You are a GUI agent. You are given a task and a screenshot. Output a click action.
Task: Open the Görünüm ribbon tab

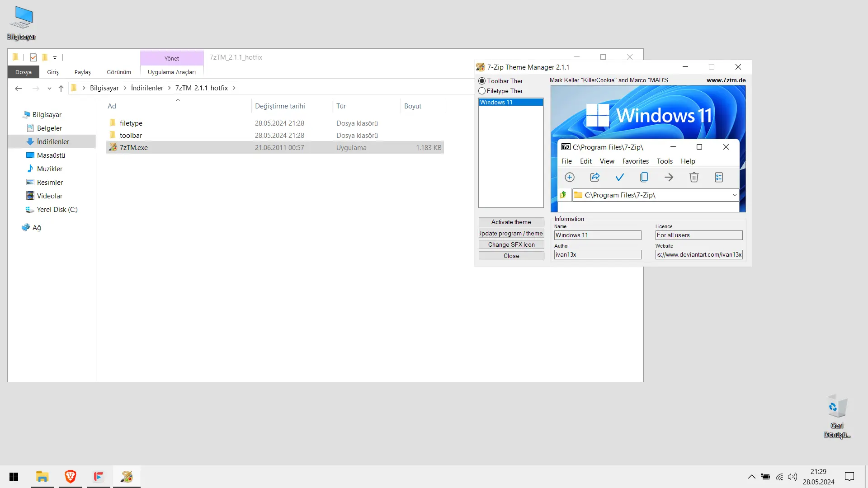(119, 72)
